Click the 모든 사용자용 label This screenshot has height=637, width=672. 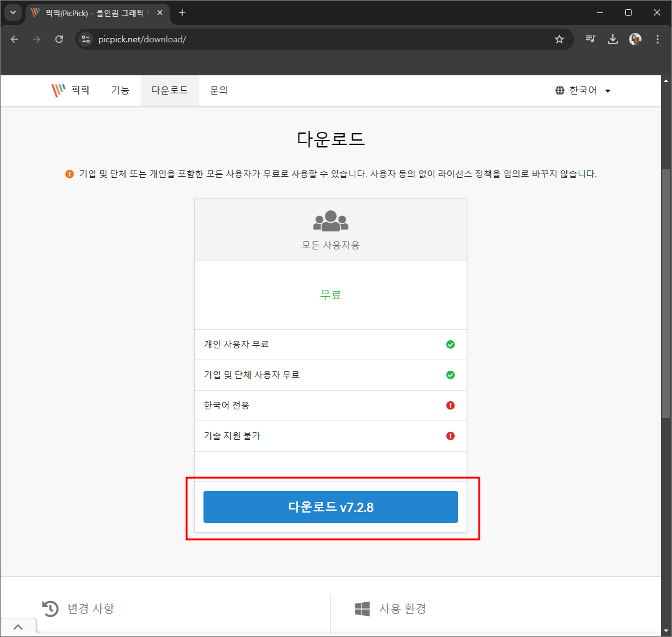pyautogui.click(x=330, y=245)
